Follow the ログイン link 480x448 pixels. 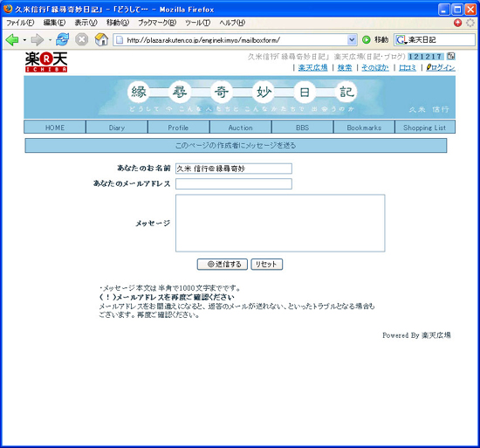441,67
